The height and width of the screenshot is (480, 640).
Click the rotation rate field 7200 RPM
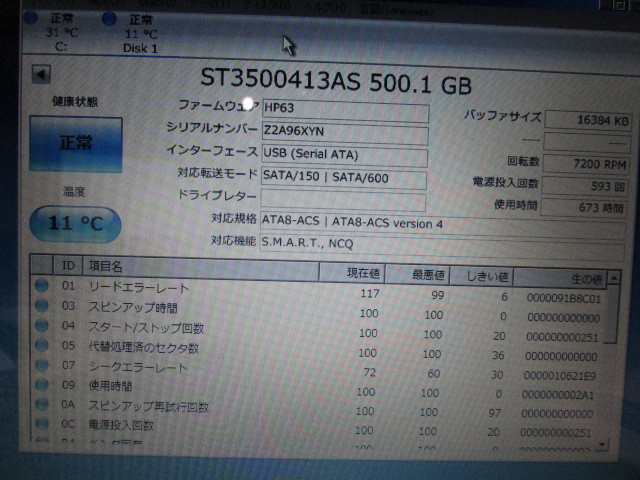(586, 164)
